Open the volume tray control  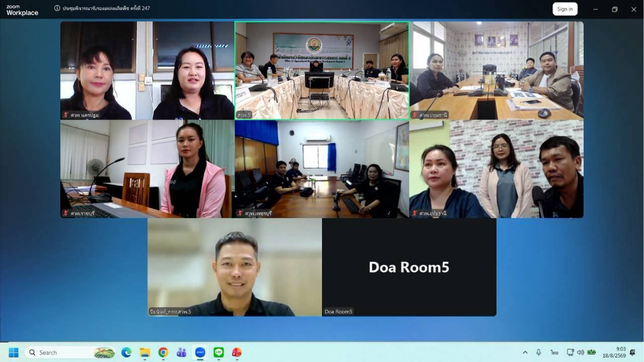[581, 352]
